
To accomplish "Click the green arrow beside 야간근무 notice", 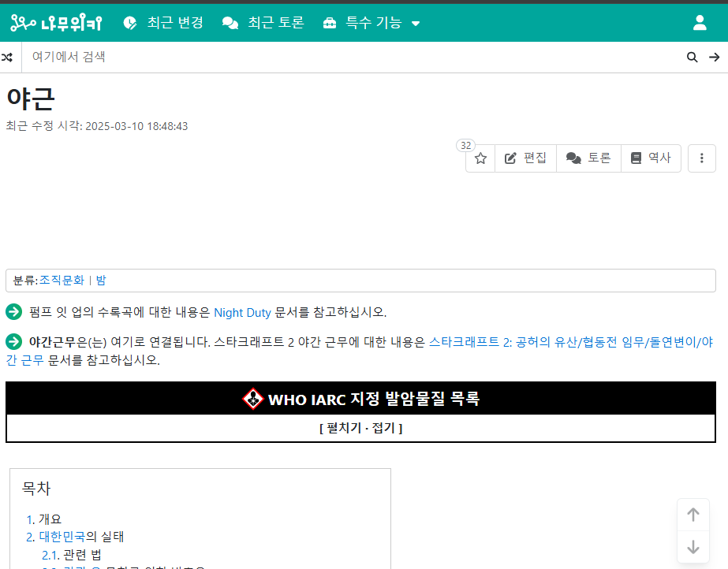I will (x=14, y=342).
